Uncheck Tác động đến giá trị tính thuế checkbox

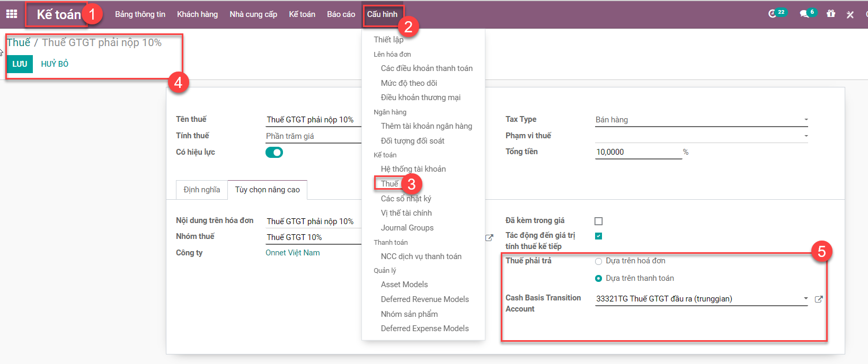click(x=599, y=236)
